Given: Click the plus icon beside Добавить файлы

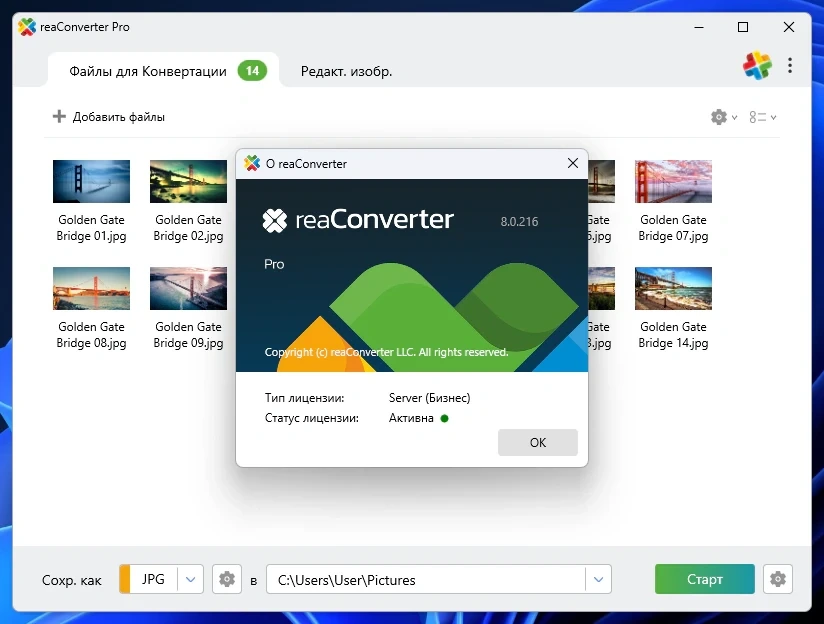Looking at the screenshot, I should (59, 116).
